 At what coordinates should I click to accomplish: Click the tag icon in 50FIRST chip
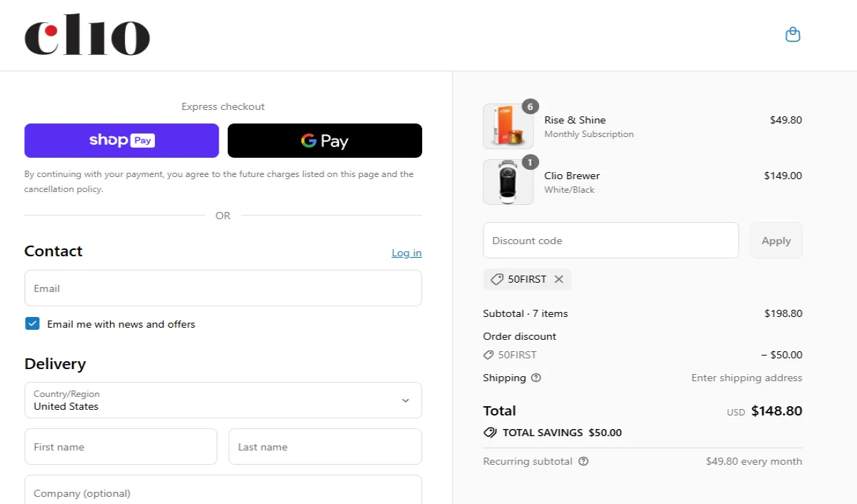tap(497, 279)
